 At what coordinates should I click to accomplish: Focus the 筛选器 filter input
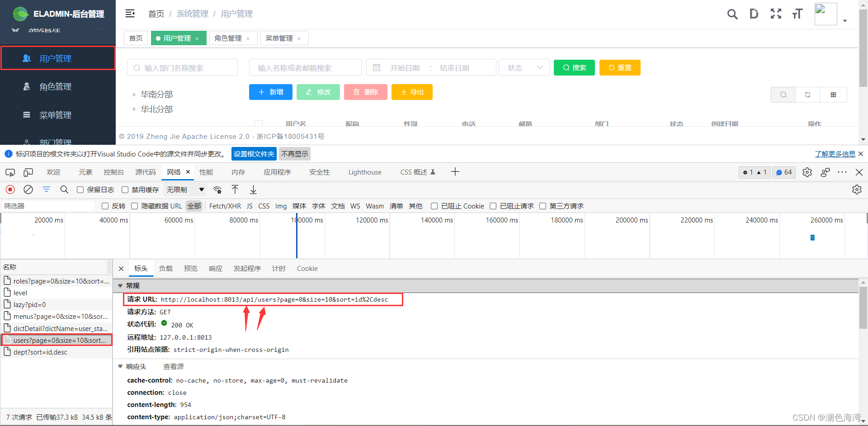tap(48, 206)
